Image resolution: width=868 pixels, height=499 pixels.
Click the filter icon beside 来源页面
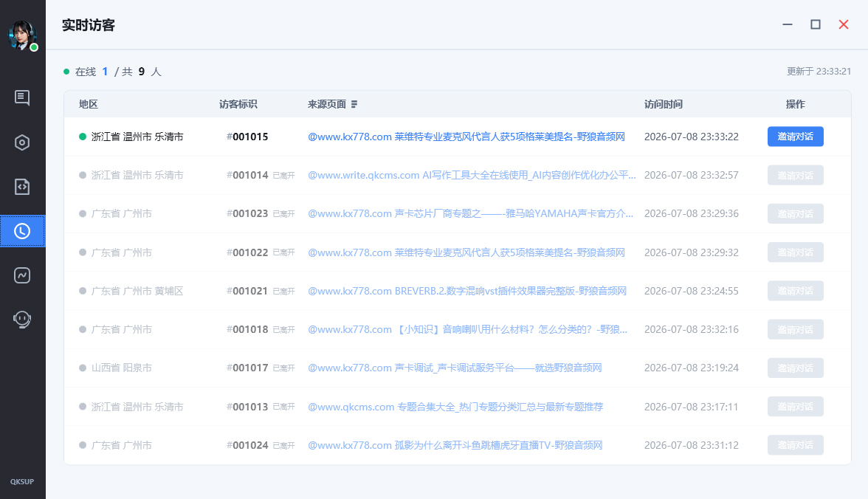pyautogui.click(x=354, y=104)
